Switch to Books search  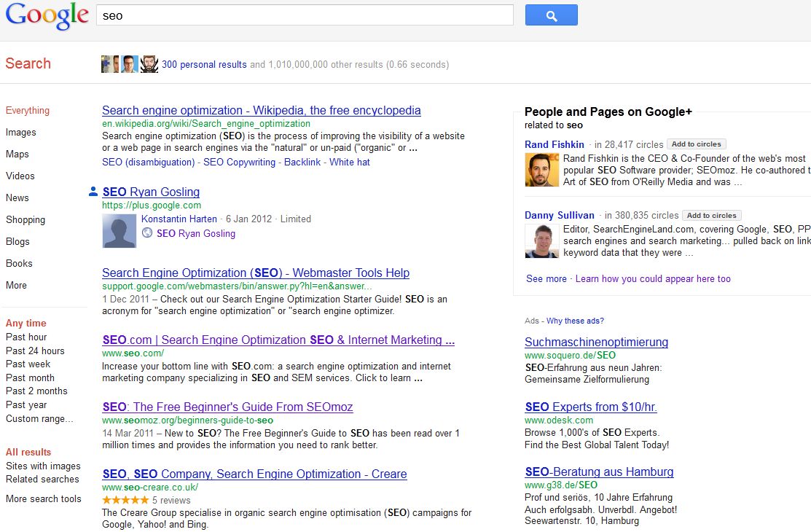19,263
